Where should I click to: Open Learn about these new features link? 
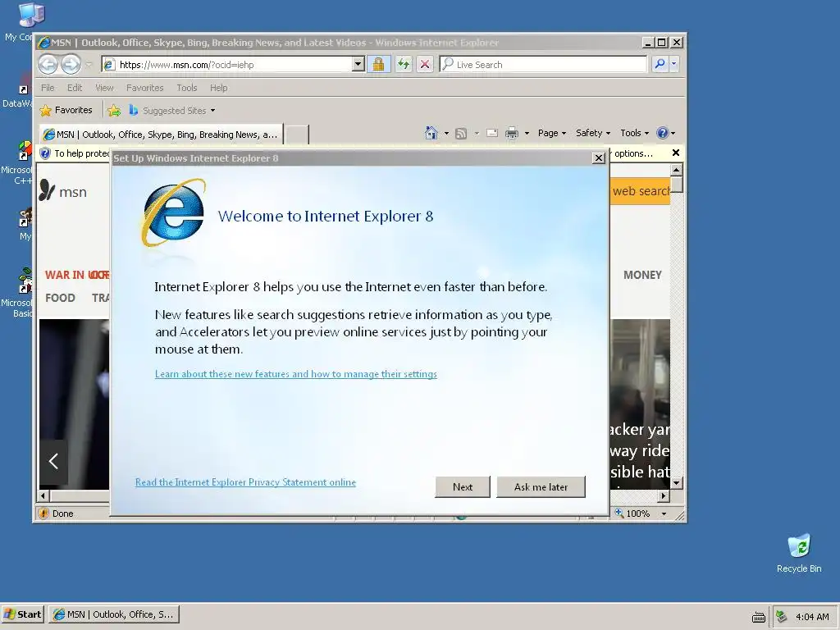295,374
